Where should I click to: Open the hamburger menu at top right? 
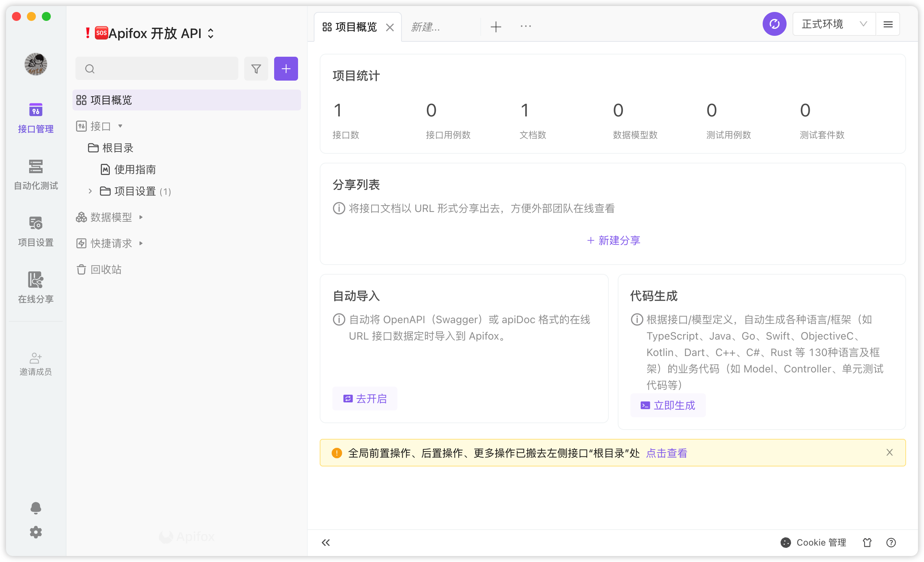click(x=888, y=24)
